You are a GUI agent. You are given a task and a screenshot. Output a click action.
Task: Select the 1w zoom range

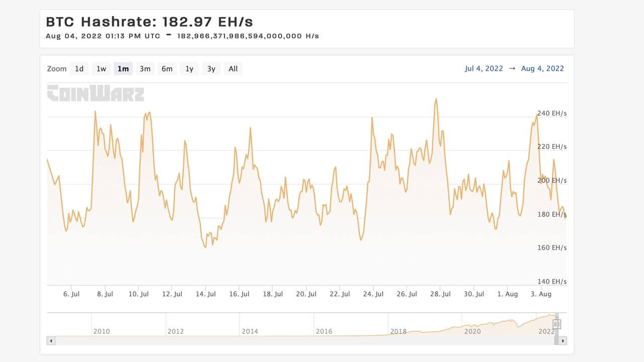coord(101,69)
